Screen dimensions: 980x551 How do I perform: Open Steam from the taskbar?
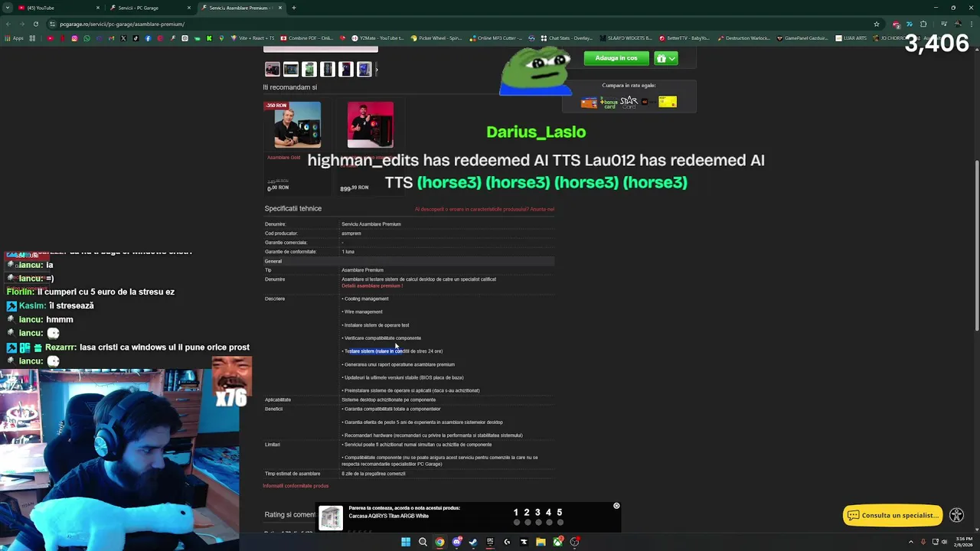pos(473,542)
